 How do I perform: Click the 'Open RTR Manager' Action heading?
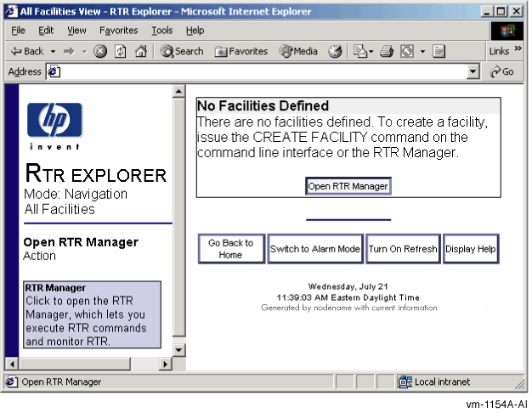point(81,242)
